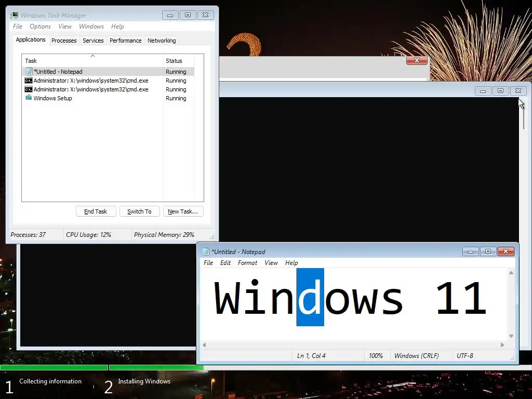
Task: Click the highlighted letter d in Notepad
Action: (x=310, y=297)
